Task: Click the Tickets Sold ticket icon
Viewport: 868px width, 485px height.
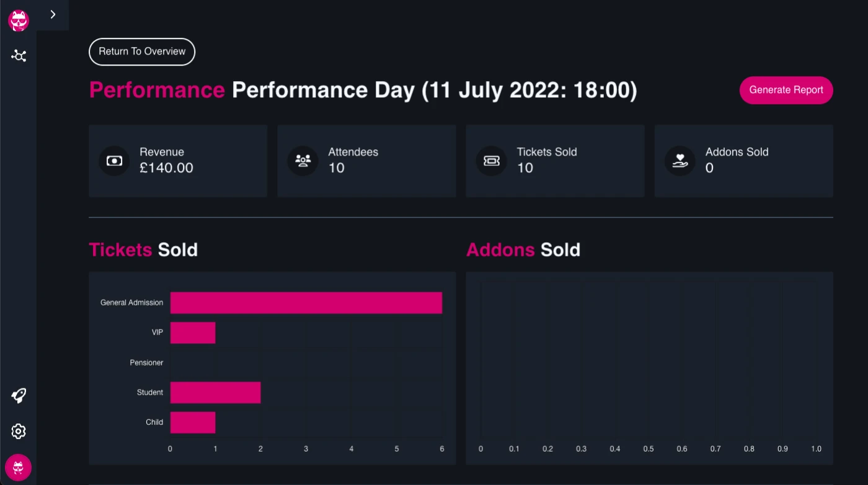Action: 491,161
